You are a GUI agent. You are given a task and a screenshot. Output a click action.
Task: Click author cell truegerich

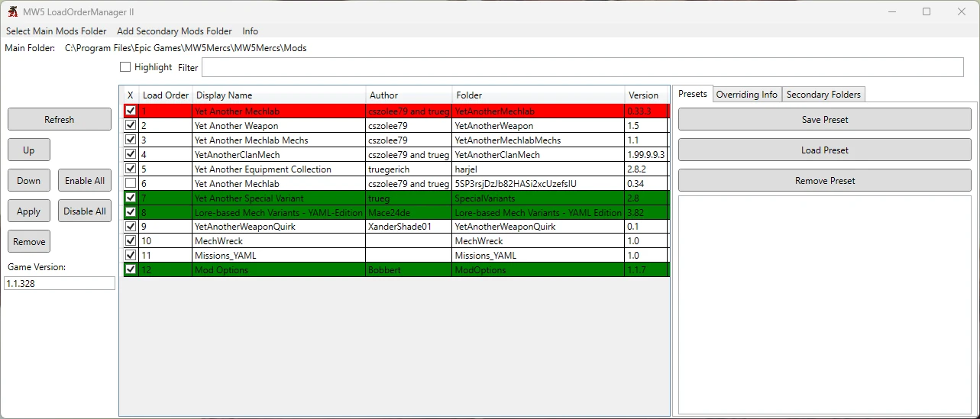(x=409, y=169)
